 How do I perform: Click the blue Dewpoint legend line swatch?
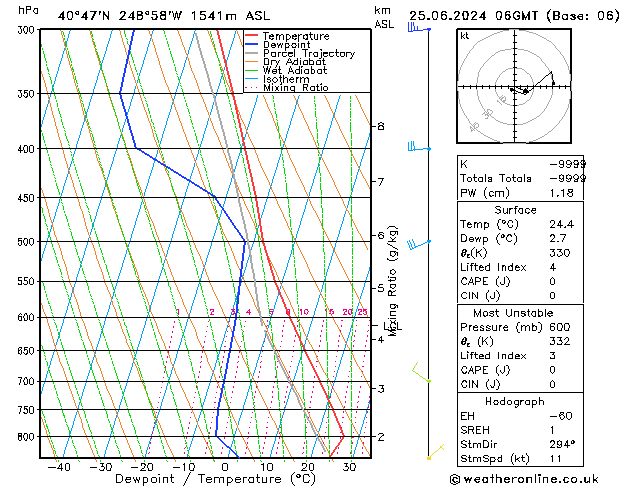point(252,44)
